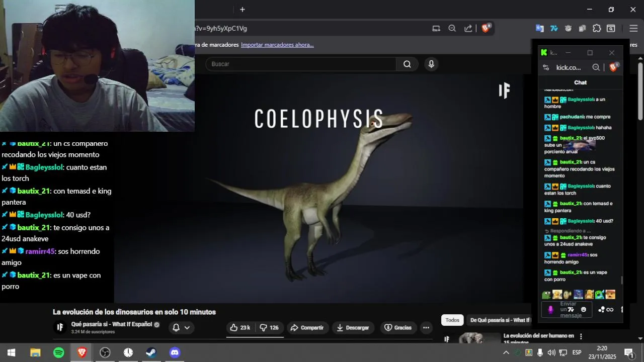The width and height of the screenshot is (644, 362).
Task: Open the Windows Start menu
Action: [x=11, y=352]
